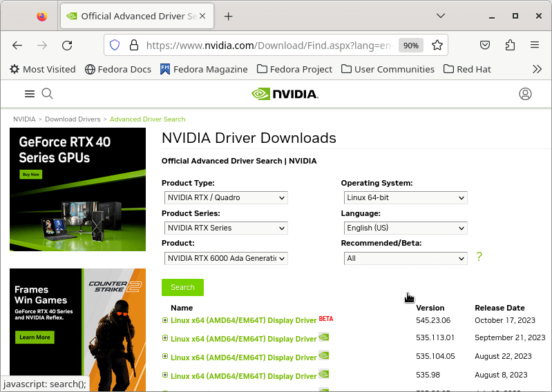Click the Advanced Driver Search breadcrumb

point(148,119)
